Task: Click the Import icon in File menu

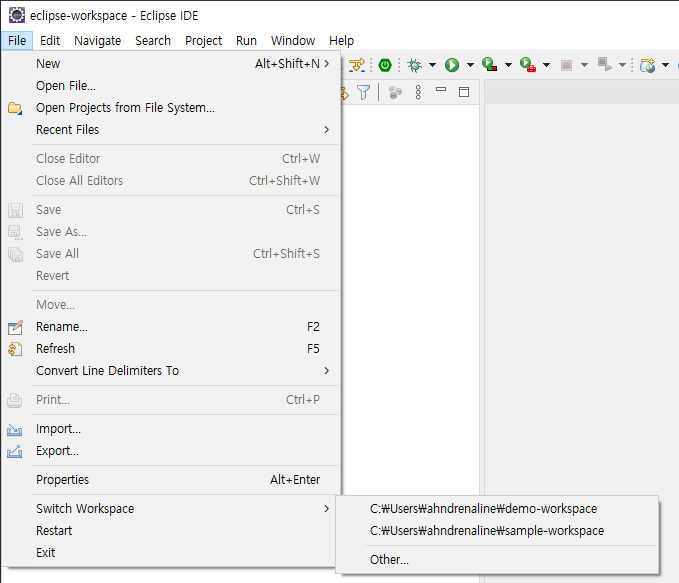Action: point(15,430)
